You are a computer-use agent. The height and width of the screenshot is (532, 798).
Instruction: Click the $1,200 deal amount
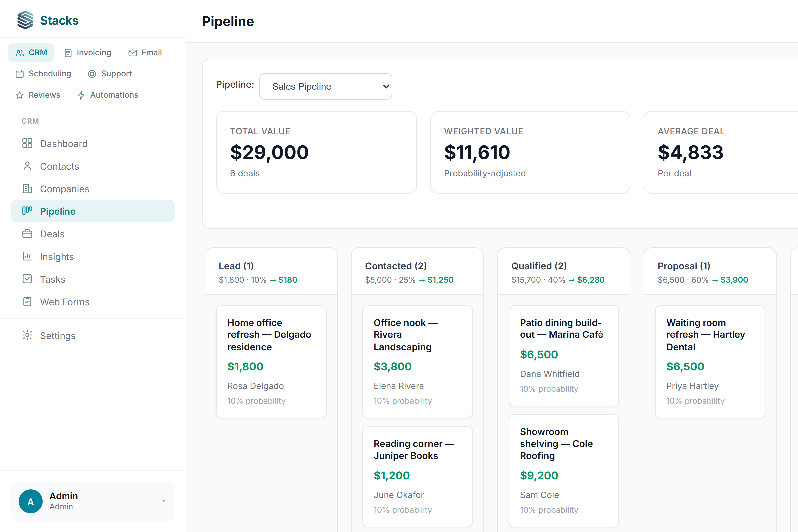click(x=392, y=476)
